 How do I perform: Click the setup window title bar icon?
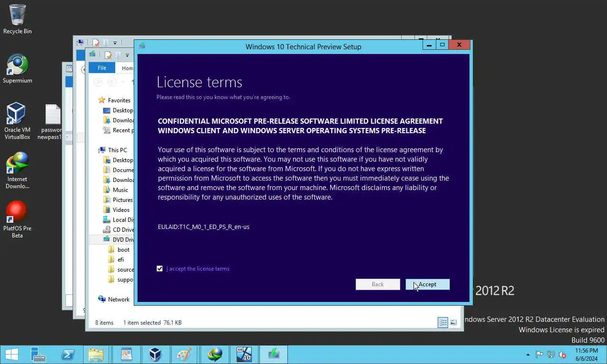pos(142,46)
